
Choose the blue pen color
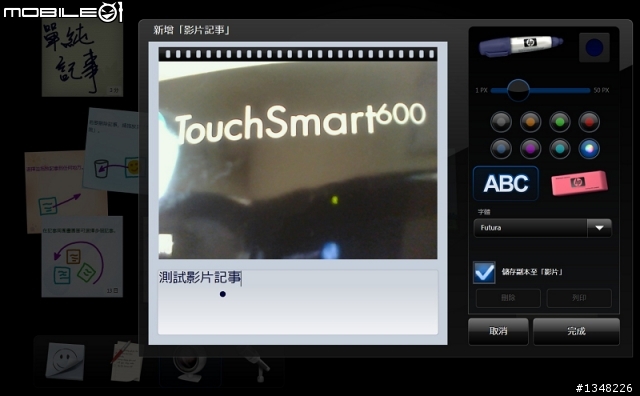(501, 149)
